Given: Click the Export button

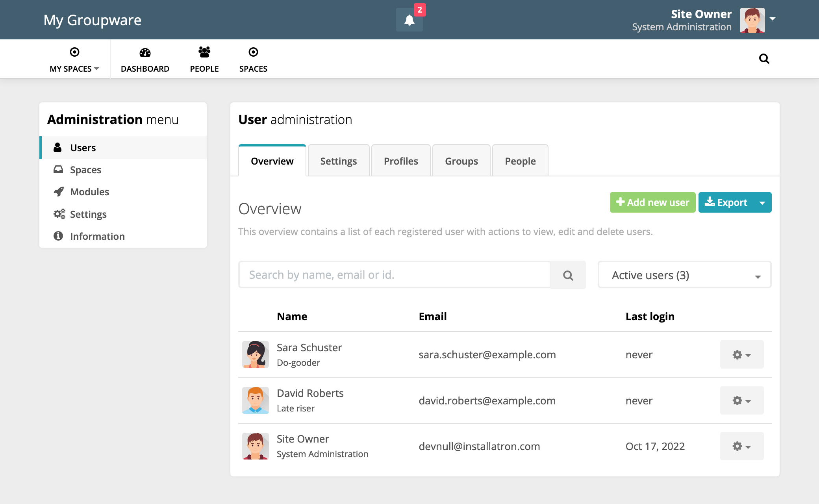Looking at the screenshot, I should point(726,202).
